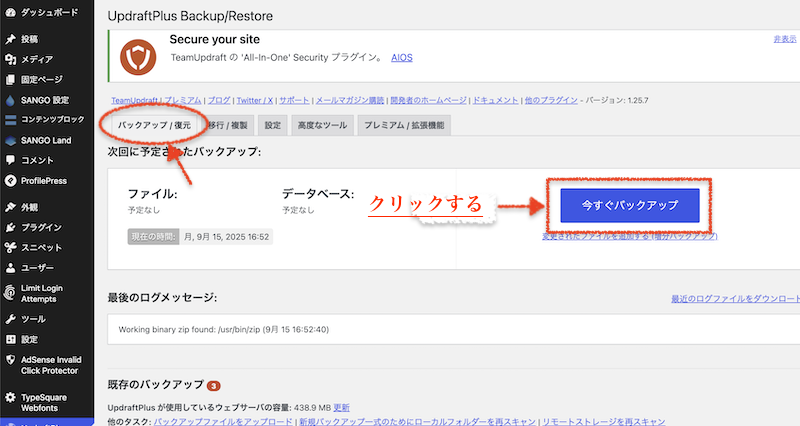This screenshot has height=426, width=800.
Task: Click バックアップファイルをアップロード link
Action: click(x=223, y=421)
